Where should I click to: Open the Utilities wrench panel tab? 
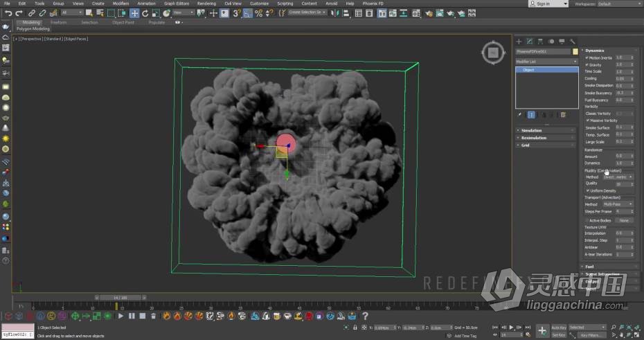(x=573, y=42)
